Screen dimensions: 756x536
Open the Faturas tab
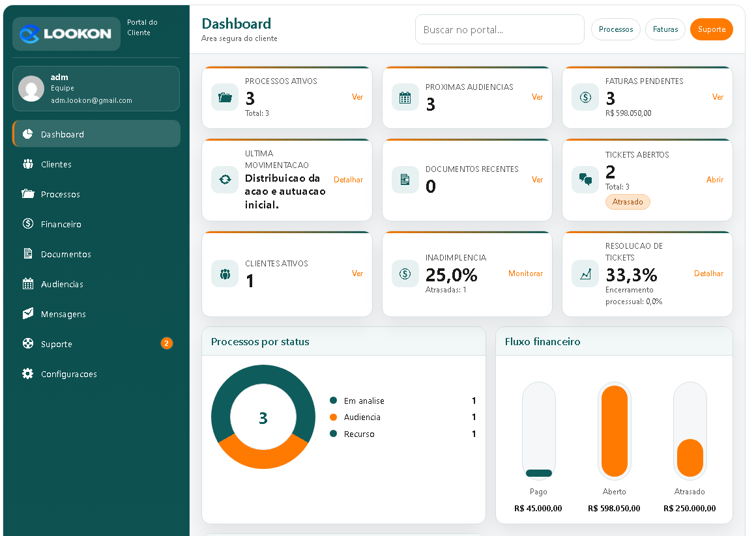[x=665, y=29]
